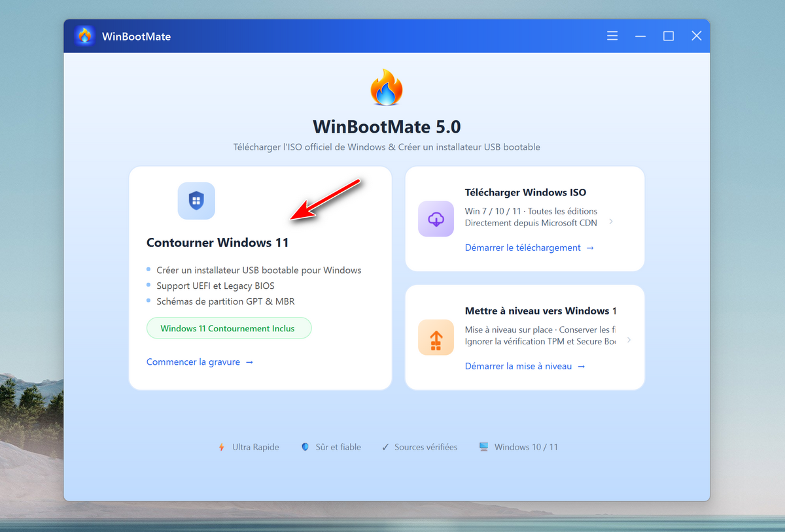Launch Démarrer la mise à niveau
This screenshot has height=532, width=785.
tap(519, 366)
